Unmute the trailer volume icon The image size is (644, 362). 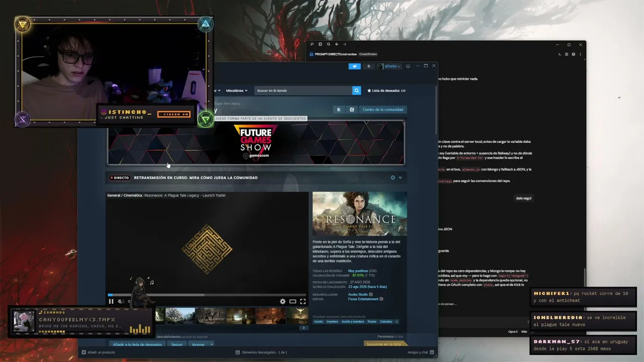coord(121,302)
